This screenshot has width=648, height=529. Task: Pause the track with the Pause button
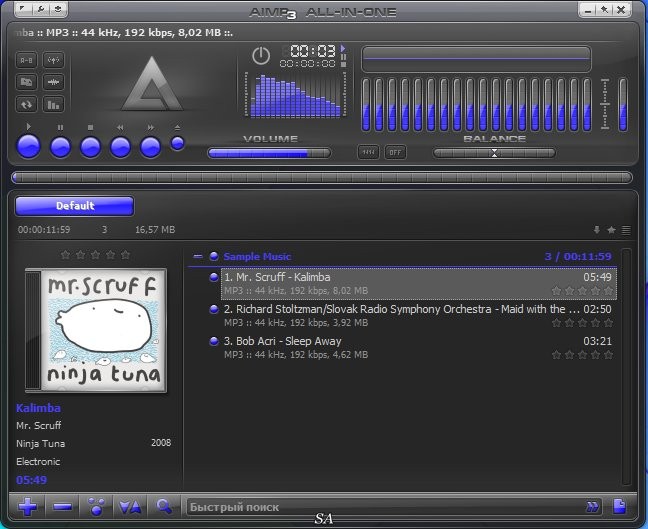pos(60,147)
